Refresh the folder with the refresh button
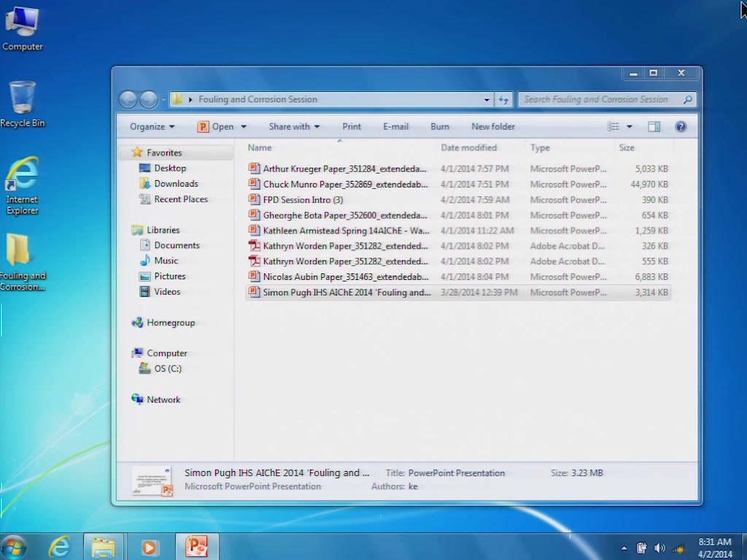This screenshot has width=747, height=560. (x=503, y=99)
